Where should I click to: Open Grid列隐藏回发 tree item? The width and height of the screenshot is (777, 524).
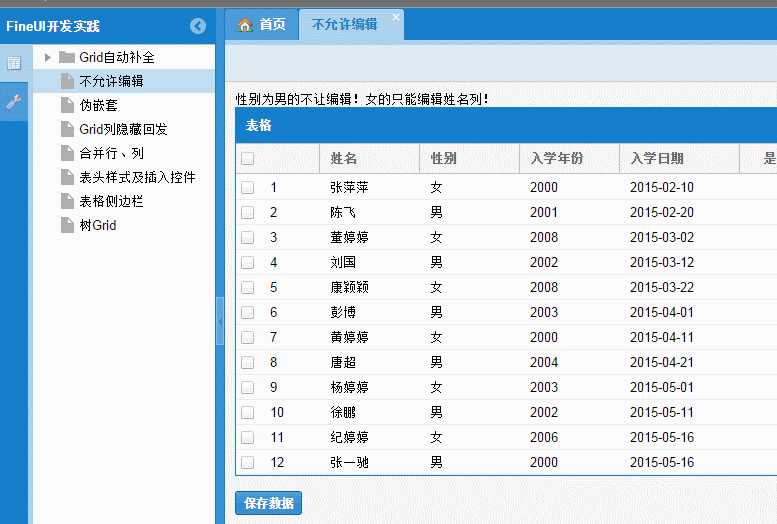[x=124, y=129]
